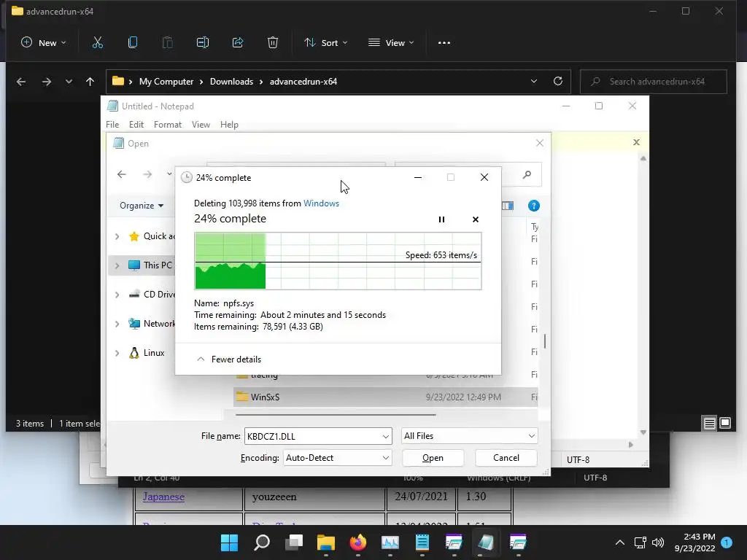This screenshot has width=747, height=560.
Task: Open the File name combo box dropdown
Action: 385,436
